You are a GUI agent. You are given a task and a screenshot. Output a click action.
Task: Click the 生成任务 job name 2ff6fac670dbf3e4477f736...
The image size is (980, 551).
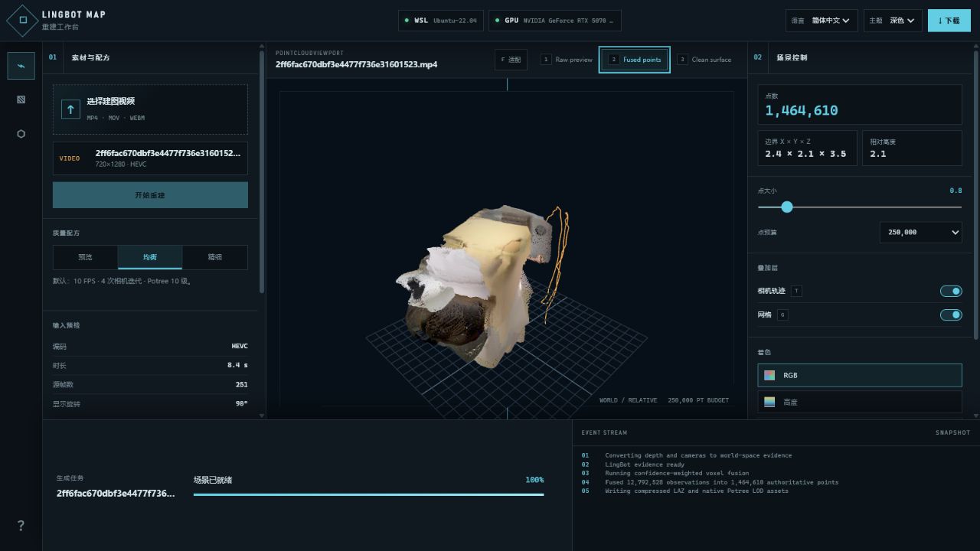tap(116, 494)
